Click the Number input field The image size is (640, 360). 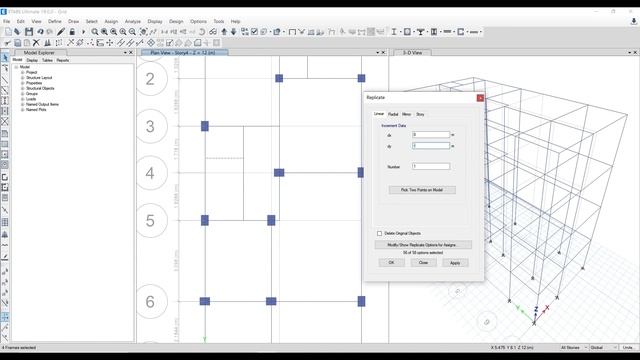click(431, 166)
